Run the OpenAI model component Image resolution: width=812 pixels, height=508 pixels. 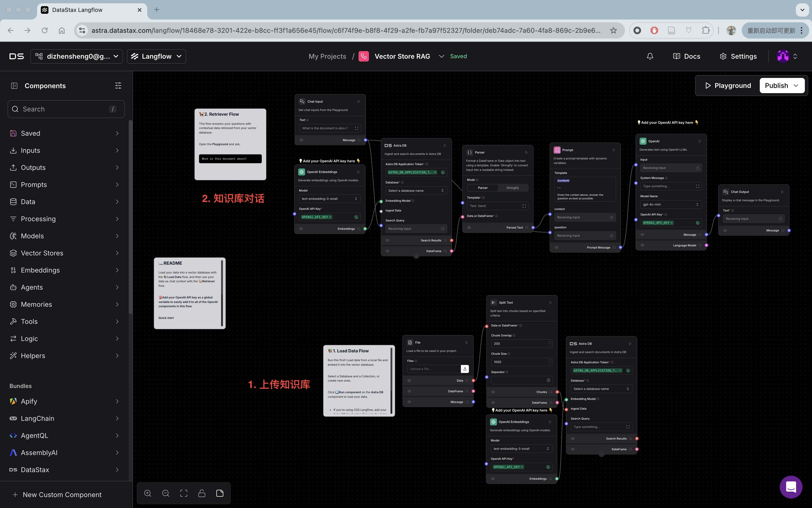pyautogui.click(x=699, y=141)
